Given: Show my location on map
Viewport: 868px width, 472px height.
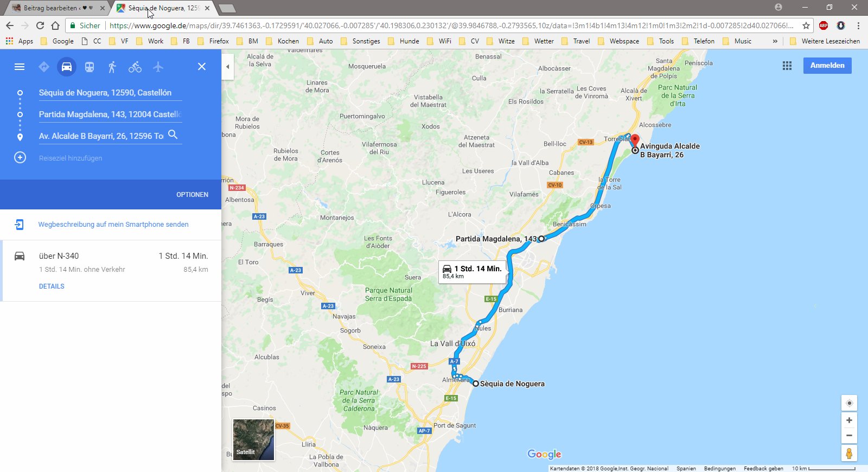Looking at the screenshot, I should click(849, 403).
